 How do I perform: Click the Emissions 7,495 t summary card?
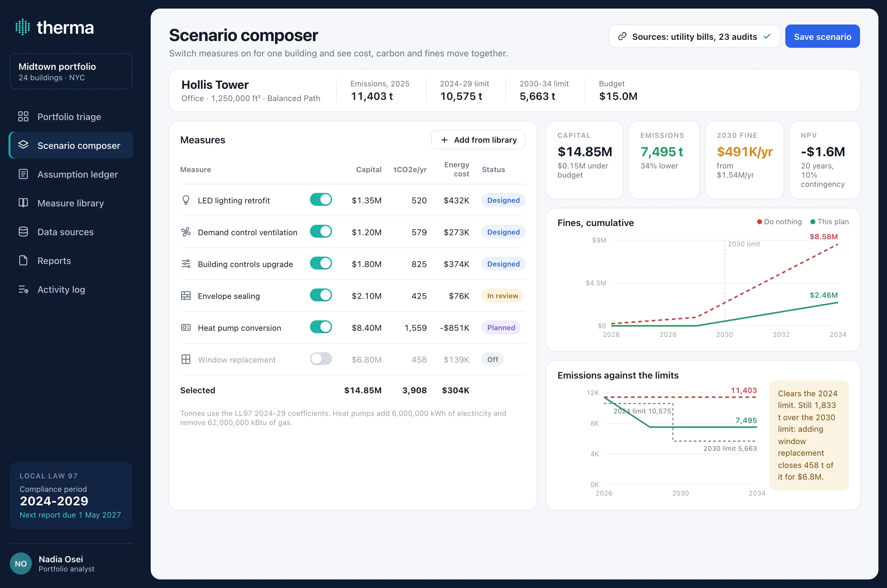pyautogui.click(x=664, y=160)
